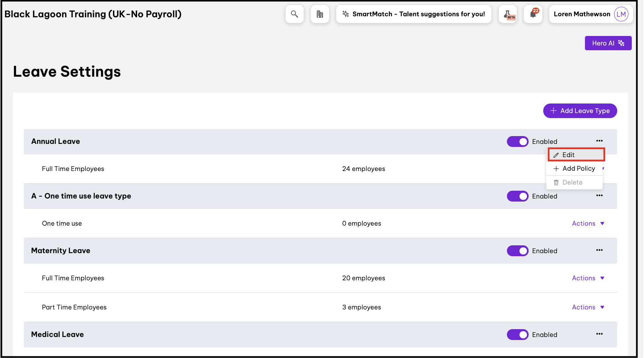
Task: Open the beta lab flask icon
Action: [508, 14]
